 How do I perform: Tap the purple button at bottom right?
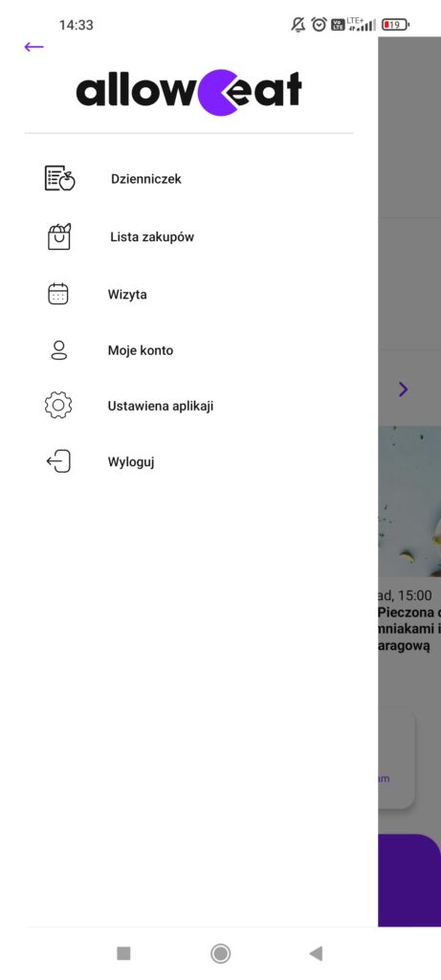(409, 880)
